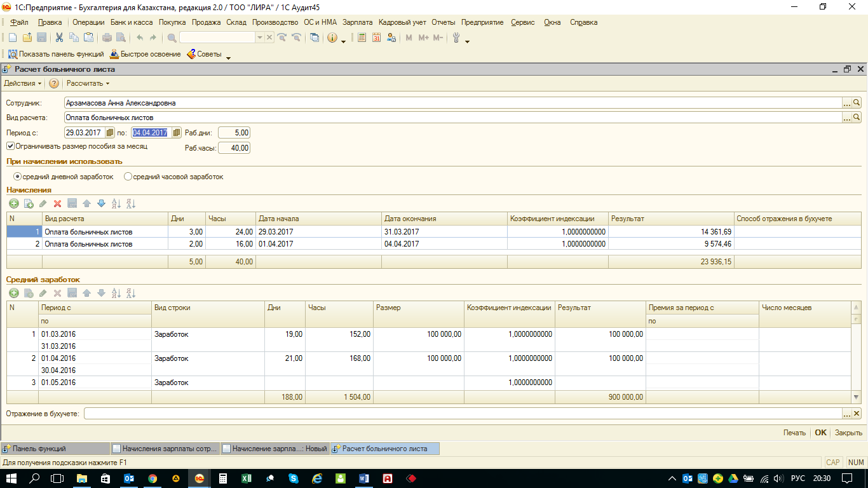
Task: Toggle Ограничивать размер пособия за месяц checkbox
Action: (x=10, y=146)
